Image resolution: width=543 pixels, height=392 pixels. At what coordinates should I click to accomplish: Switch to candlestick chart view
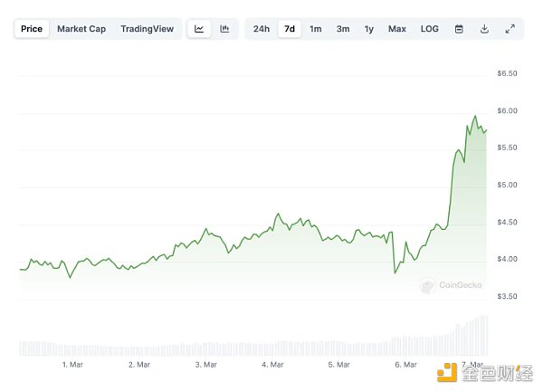(224, 29)
